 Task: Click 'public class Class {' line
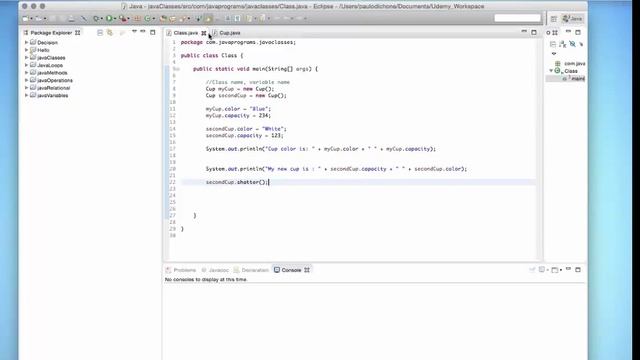point(212,56)
